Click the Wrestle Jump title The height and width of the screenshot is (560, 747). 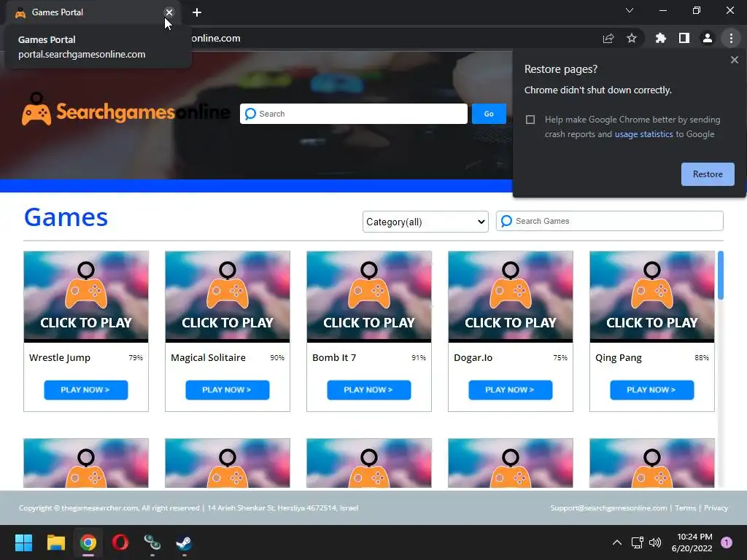point(60,357)
